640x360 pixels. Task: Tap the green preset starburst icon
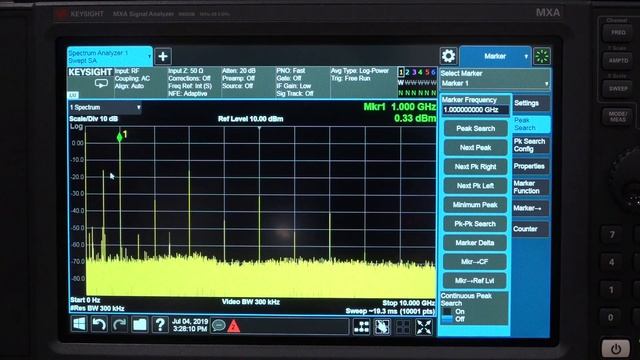coord(542,56)
